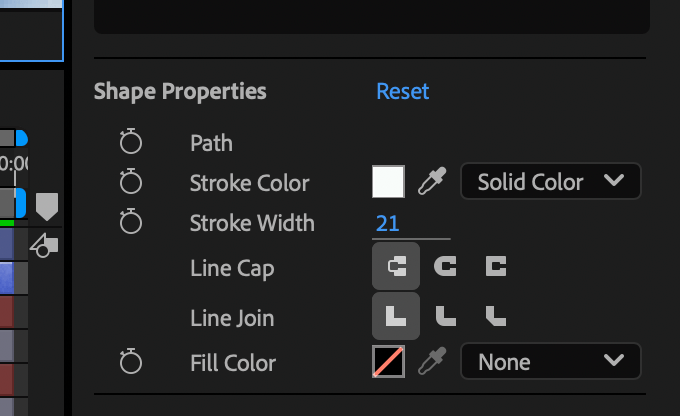The height and width of the screenshot is (416, 680).
Task: Open the None fill type dropdown
Action: pos(551,361)
